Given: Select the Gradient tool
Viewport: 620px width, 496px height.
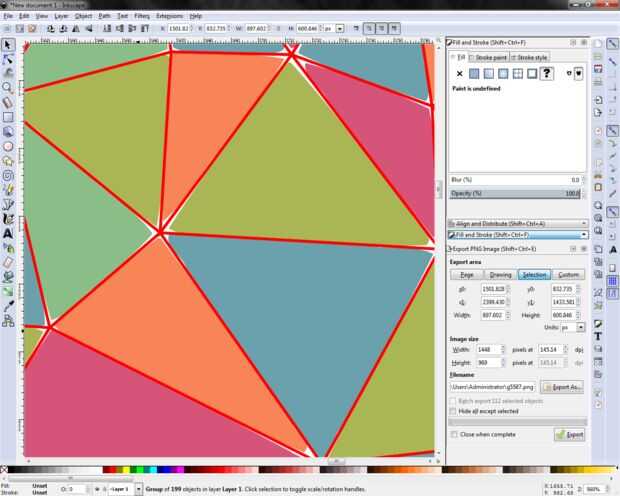Looking at the screenshot, I should click(x=8, y=292).
